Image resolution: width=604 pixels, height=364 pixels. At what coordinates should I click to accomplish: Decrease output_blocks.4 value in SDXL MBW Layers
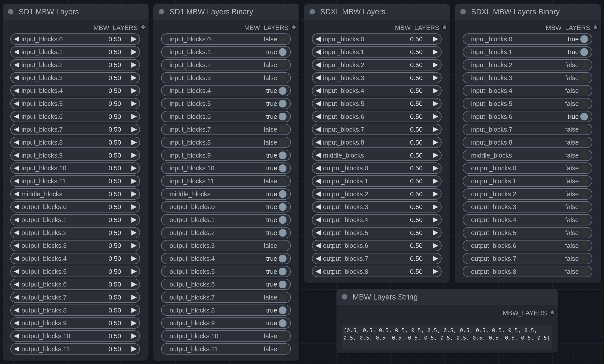pos(318,220)
